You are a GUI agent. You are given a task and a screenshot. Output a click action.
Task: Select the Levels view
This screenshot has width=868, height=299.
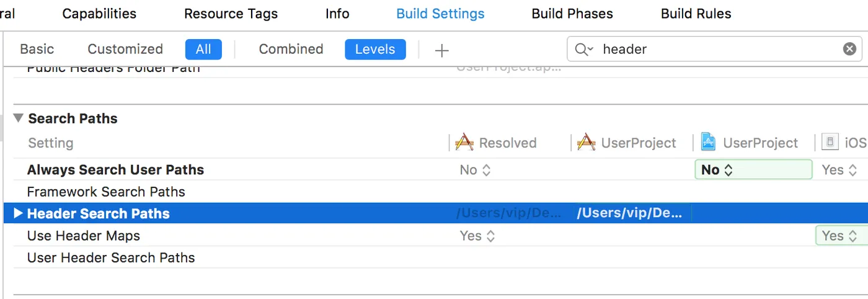[375, 49]
